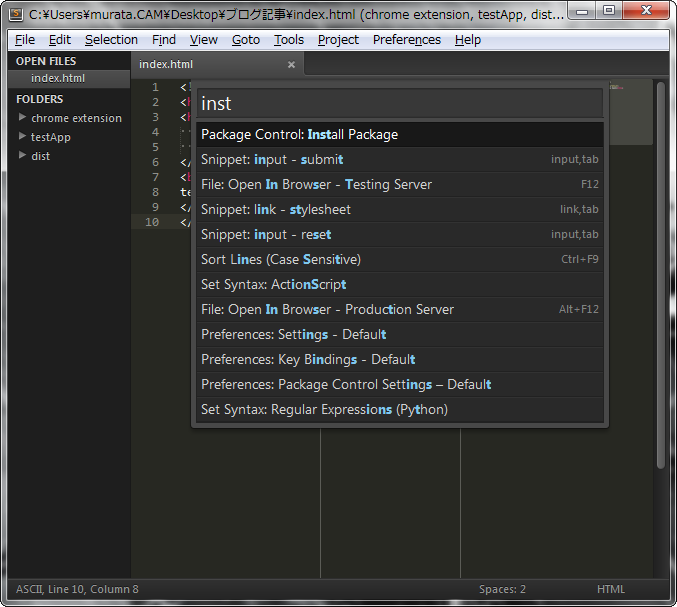Open the Find menu
677x607 pixels.
[164, 40]
